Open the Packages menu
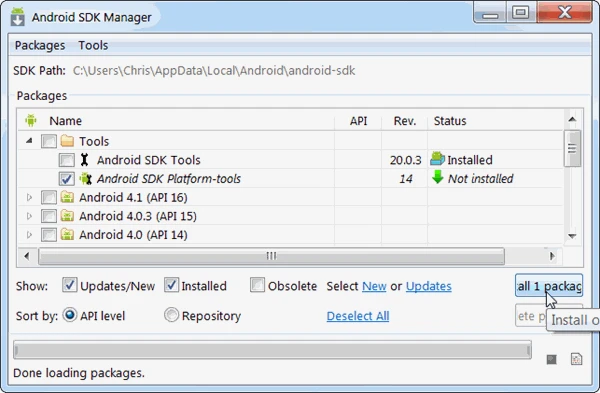 (x=40, y=45)
